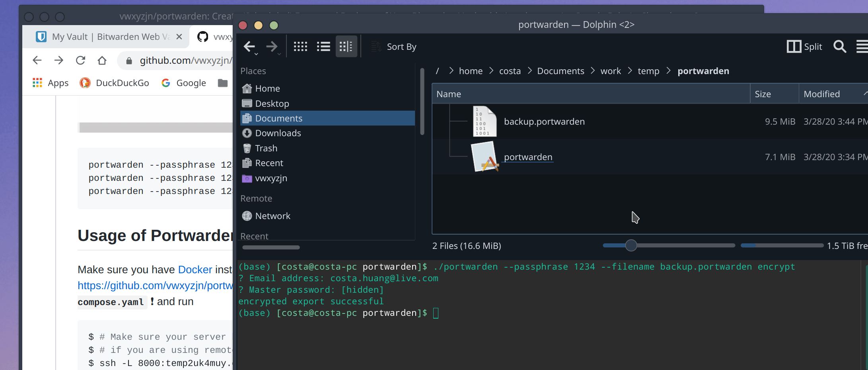Click into the Dolphin terminal prompt

coord(436,313)
